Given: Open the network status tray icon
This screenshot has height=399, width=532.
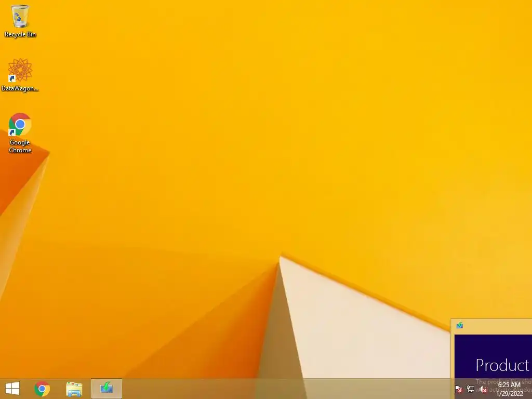Looking at the screenshot, I should click(471, 389).
